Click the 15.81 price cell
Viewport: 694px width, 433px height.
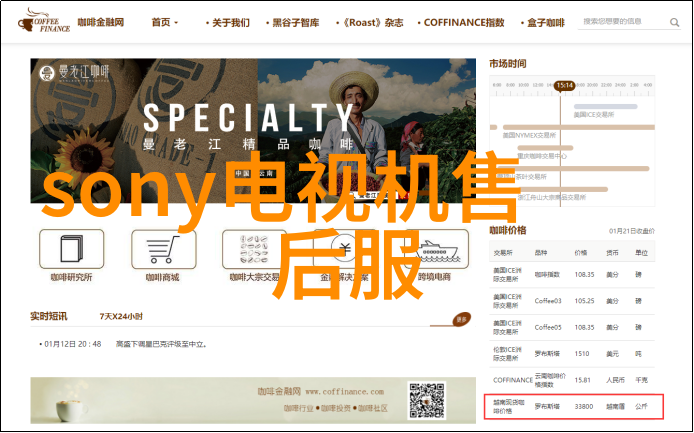tap(582, 380)
